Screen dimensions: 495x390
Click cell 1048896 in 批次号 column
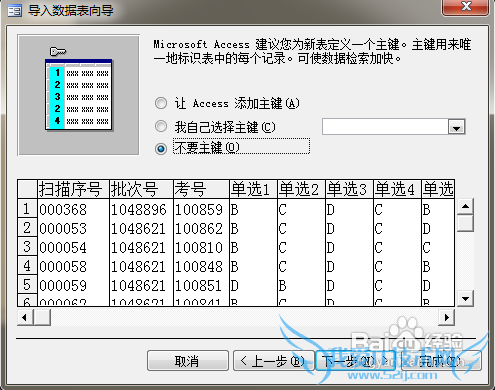coord(141,210)
